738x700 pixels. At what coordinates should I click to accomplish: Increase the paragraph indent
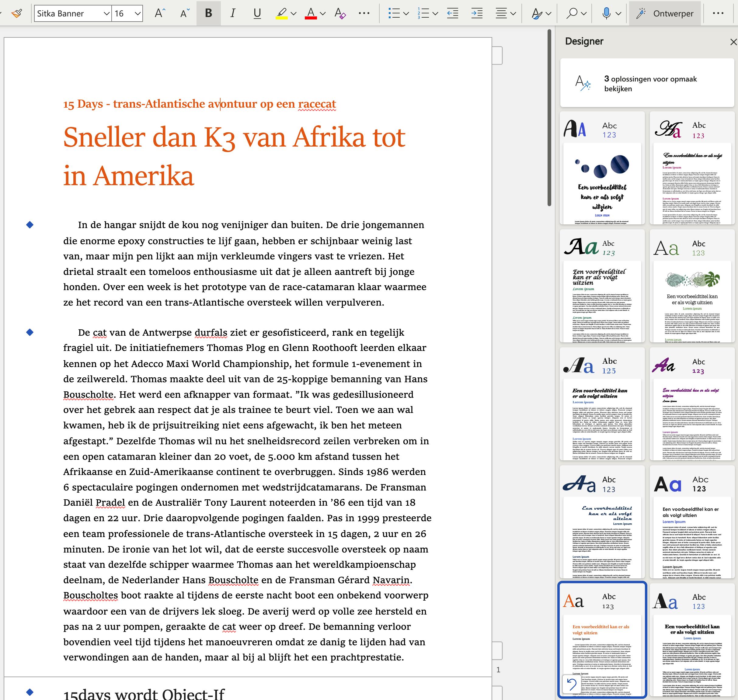477,13
